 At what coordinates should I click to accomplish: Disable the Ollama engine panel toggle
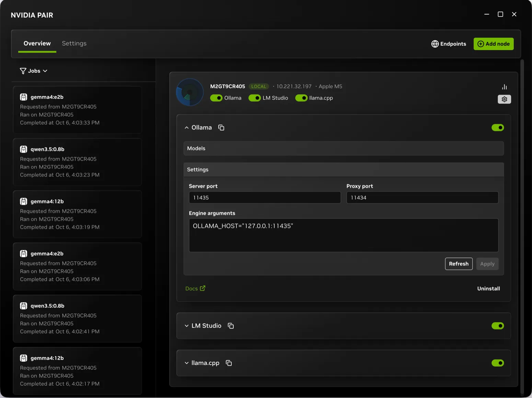[498, 128]
